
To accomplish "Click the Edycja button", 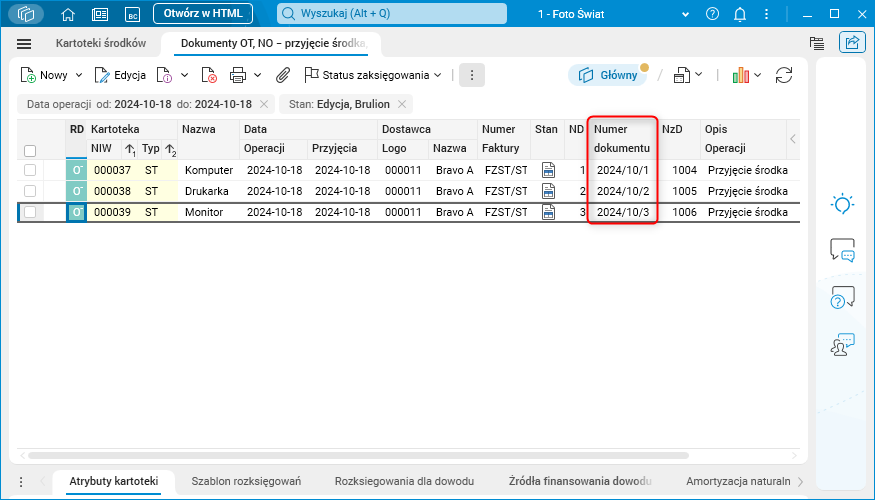I will (120, 75).
